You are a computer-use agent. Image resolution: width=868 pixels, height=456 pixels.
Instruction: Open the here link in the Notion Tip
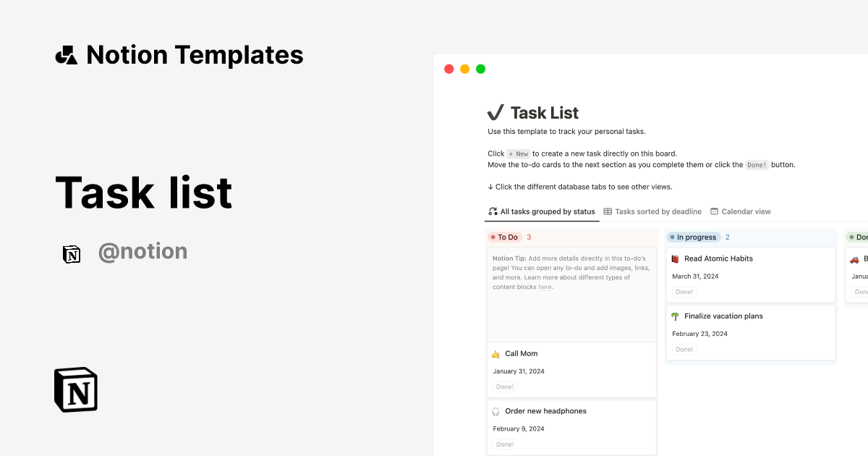click(x=545, y=287)
